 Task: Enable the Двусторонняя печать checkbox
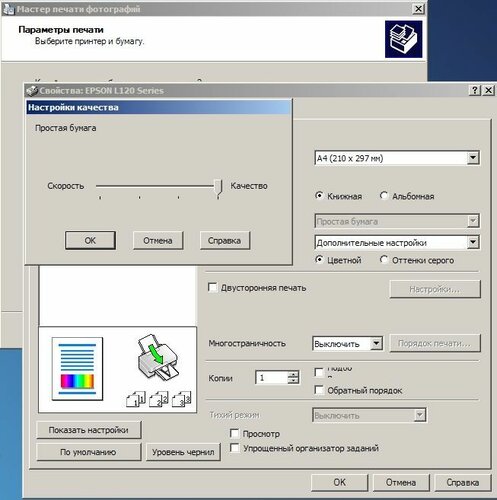(x=212, y=287)
